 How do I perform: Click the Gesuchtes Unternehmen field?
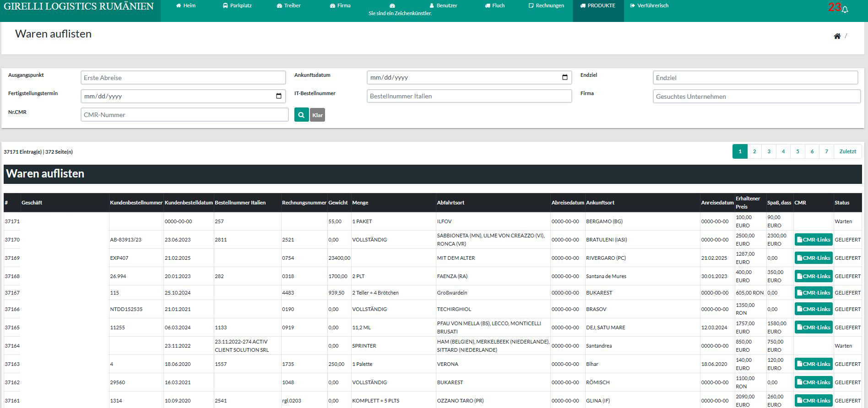(x=756, y=97)
